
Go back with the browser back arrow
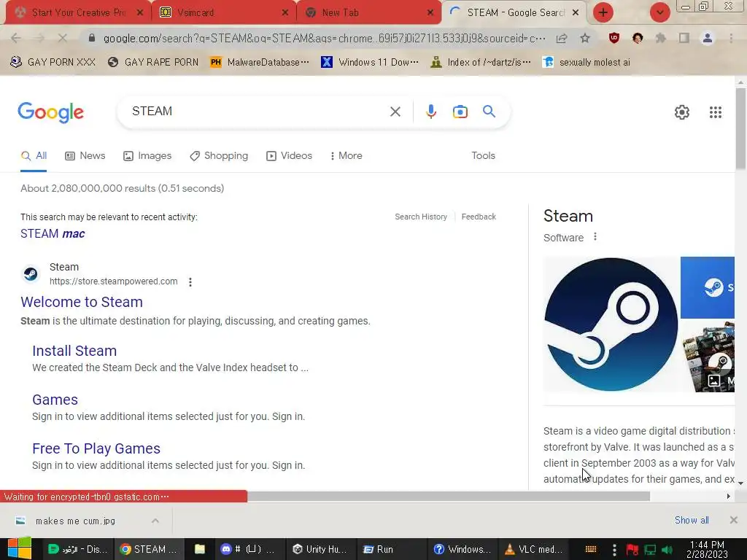16,38
